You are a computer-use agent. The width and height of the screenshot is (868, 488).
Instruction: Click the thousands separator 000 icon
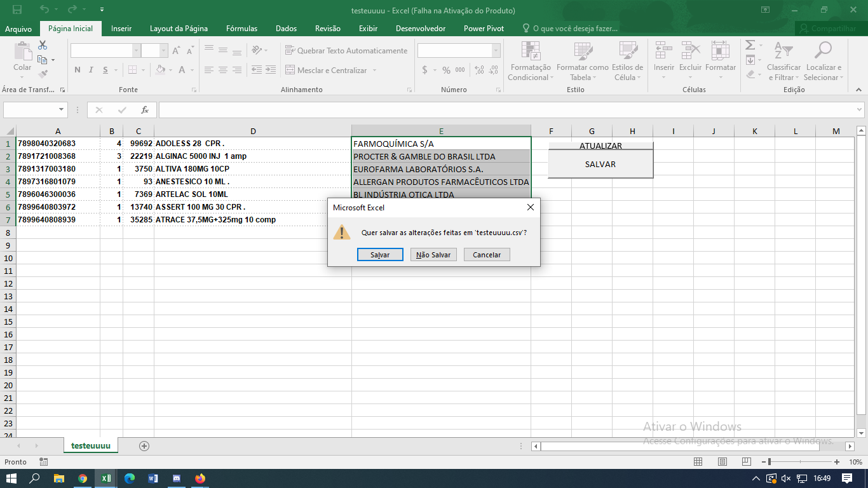(460, 70)
